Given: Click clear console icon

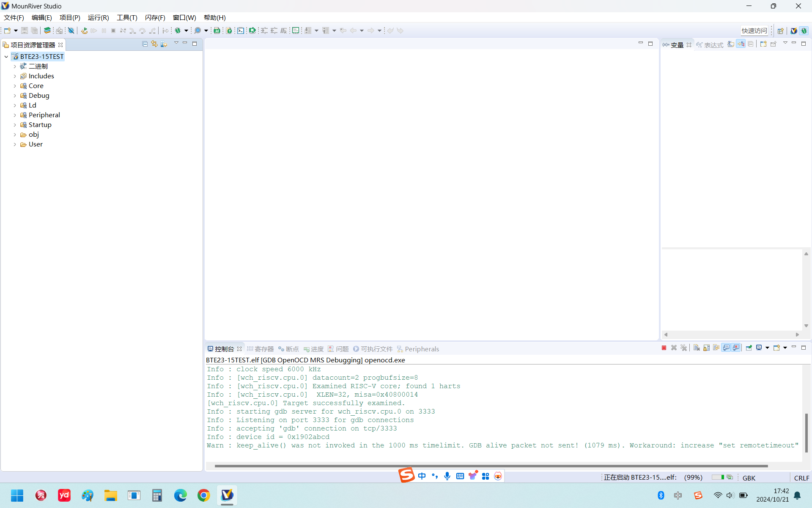Looking at the screenshot, I should point(697,348).
